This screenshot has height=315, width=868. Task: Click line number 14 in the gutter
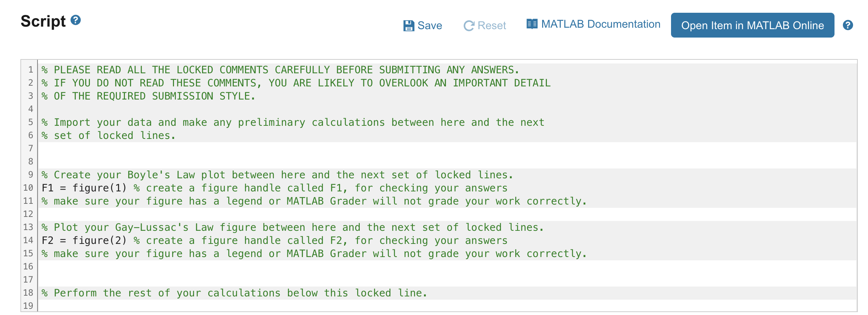click(x=28, y=240)
